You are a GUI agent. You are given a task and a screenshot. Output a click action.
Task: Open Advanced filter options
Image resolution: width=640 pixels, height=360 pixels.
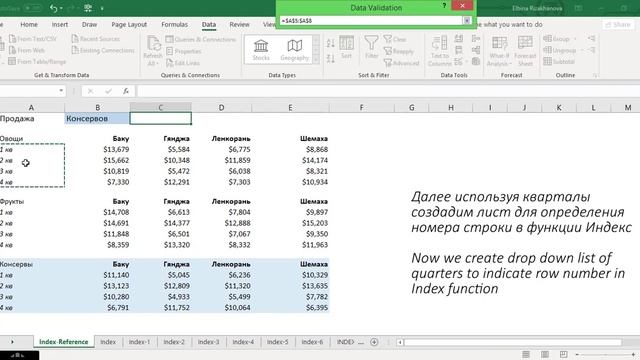(401, 63)
